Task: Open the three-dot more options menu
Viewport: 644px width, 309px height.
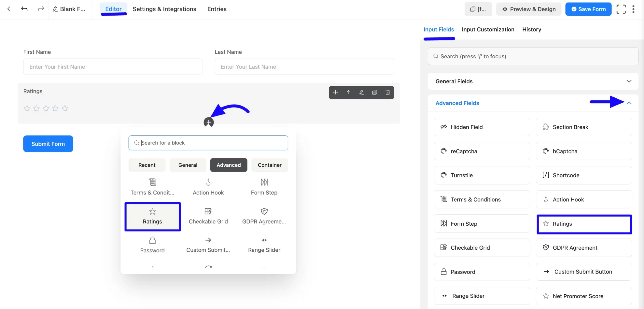Action: pyautogui.click(x=633, y=9)
